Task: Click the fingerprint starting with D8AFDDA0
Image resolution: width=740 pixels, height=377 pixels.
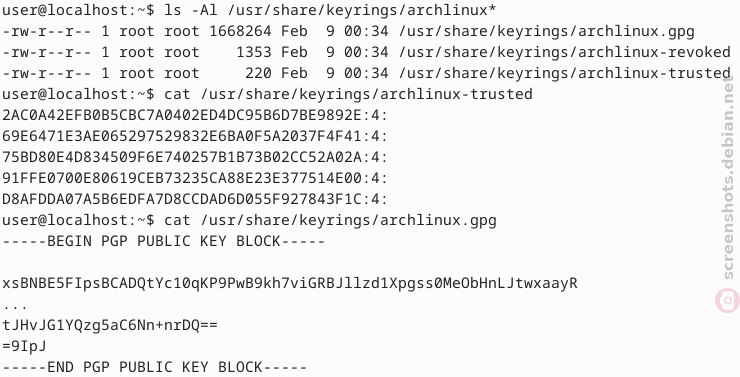Action: [194, 199]
